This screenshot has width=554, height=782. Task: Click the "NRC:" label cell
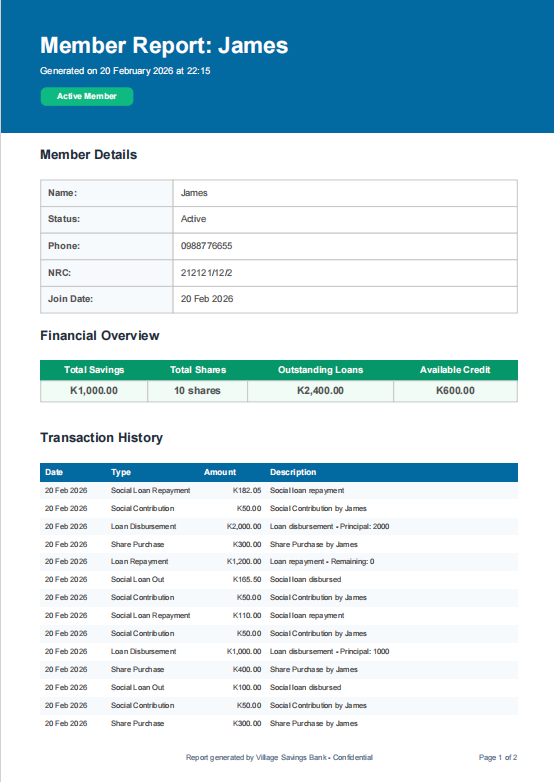107,273
